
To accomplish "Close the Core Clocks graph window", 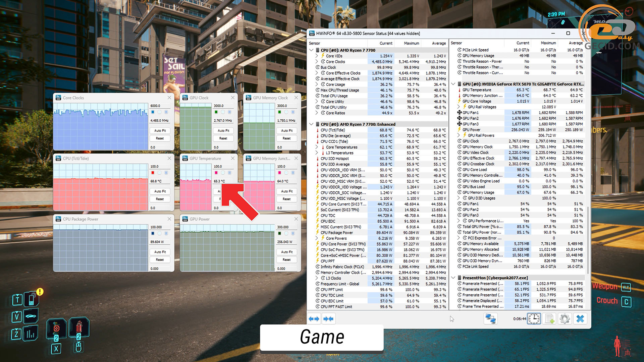I will pyautogui.click(x=169, y=98).
